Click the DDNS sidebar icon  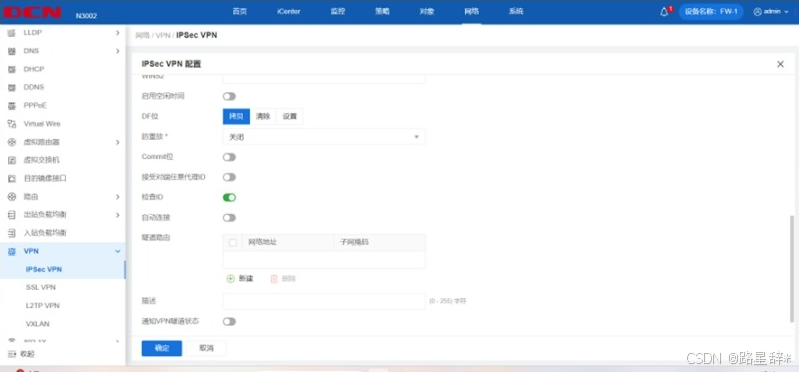11,88
